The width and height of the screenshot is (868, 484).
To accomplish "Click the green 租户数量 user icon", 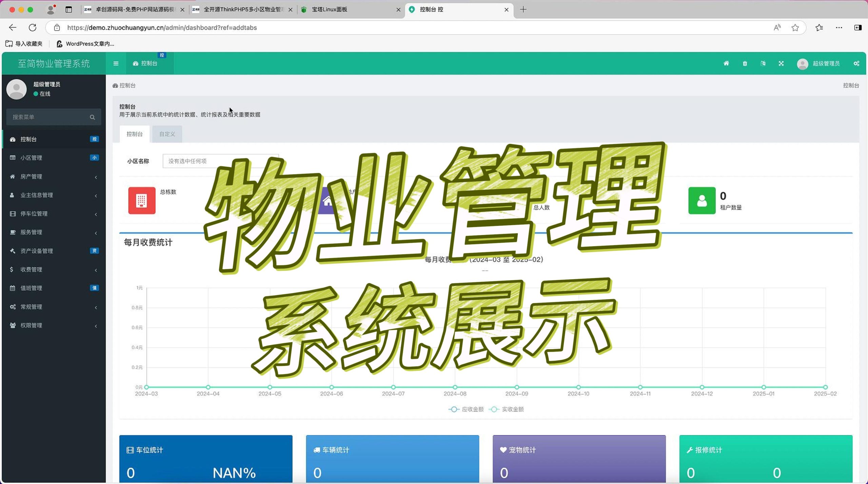I will click(702, 200).
